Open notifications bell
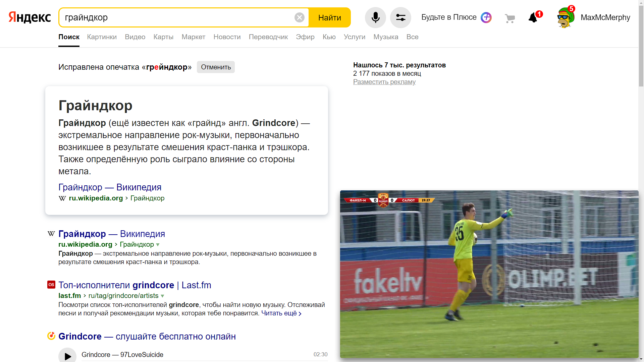Image resolution: width=644 pixels, height=362 pixels. click(x=533, y=18)
